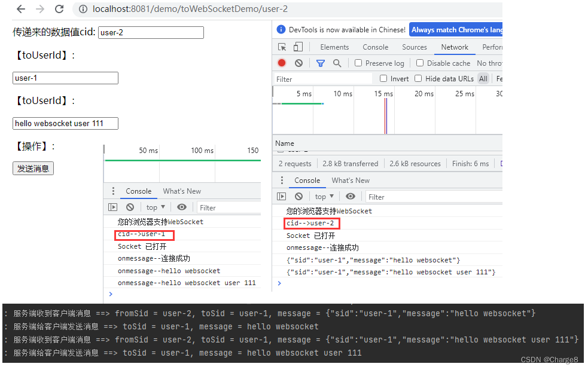Click Finish: 6 ms status entry
Screen dimensions: 588x370
click(x=470, y=163)
